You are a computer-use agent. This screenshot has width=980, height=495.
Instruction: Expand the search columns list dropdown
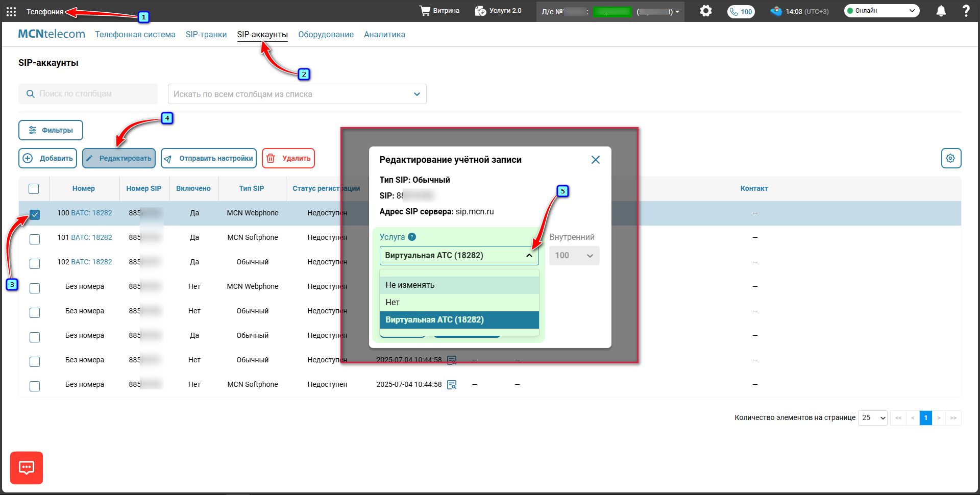pyautogui.click(x=297, y=94)
